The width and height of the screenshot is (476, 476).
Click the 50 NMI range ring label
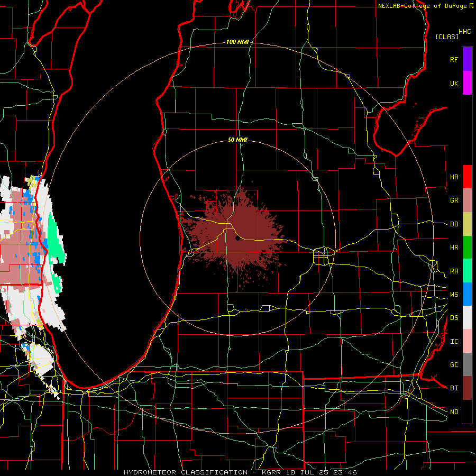237,140
